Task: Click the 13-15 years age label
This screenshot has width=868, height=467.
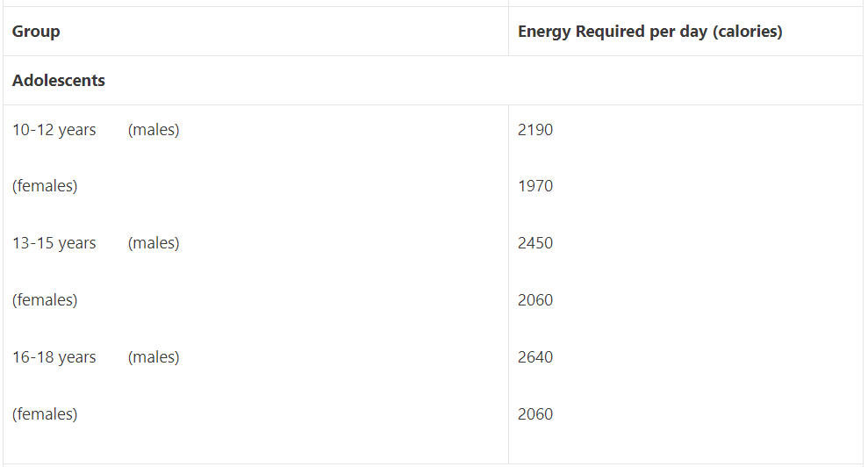Action: click(x=54, y=243)
